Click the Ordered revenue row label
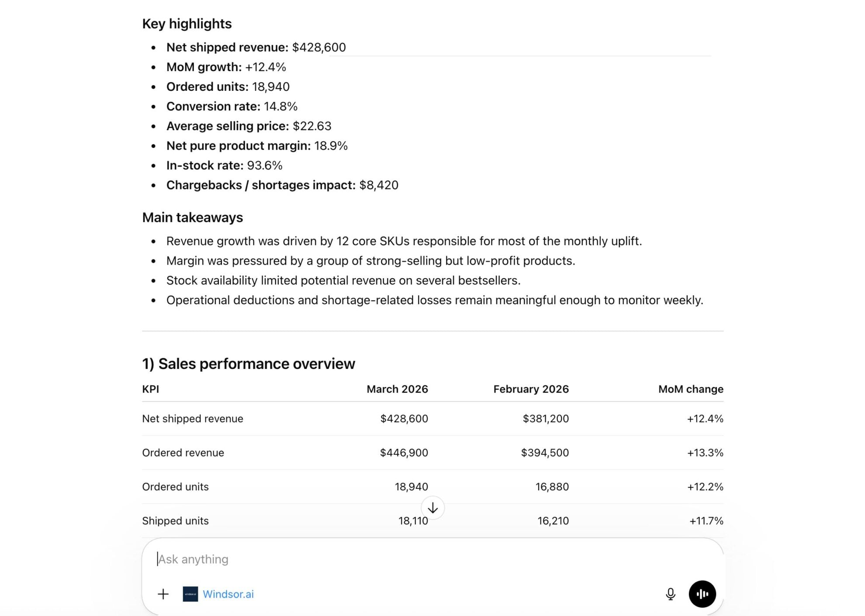The height and width of the screenshot is (616, 865). click(183, 453)
